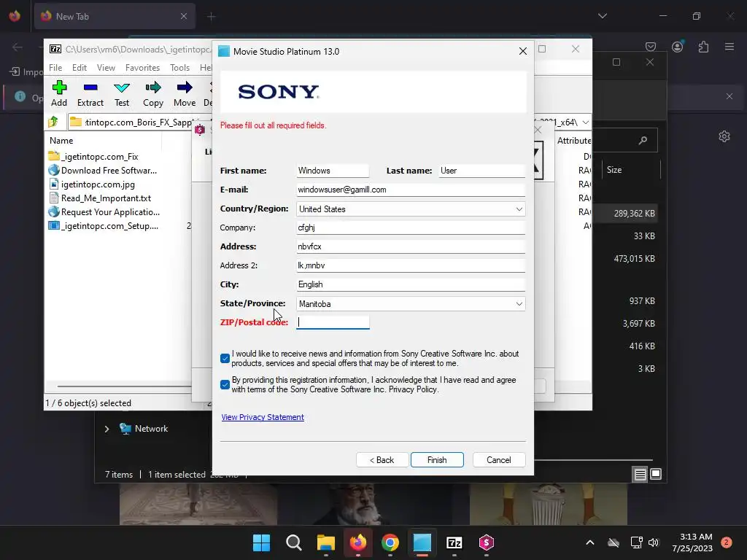Open the View Privacy Statement link
This screenshot has height=560, width=747.
(263, 417)
